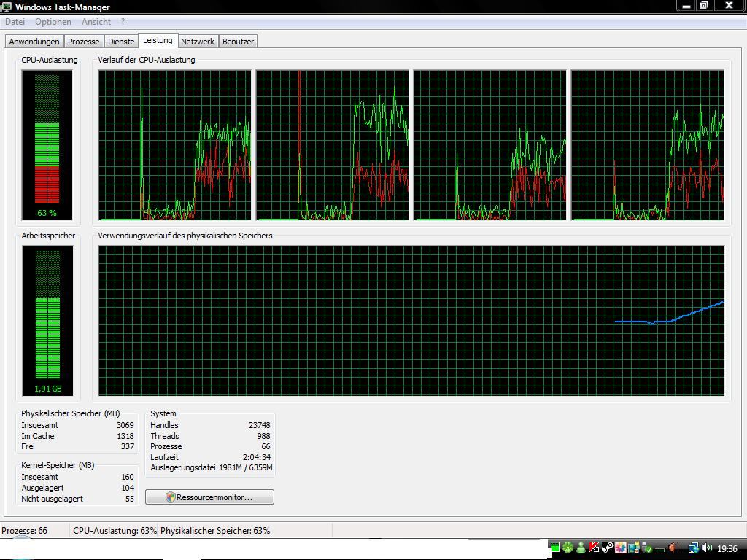
Task: Switch to the Netzwerk tab
Action: 197,42
